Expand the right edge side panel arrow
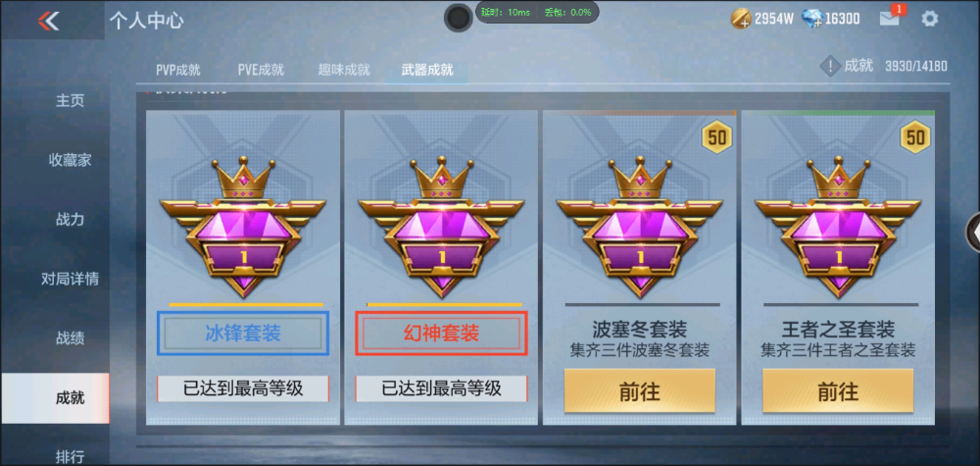The height and width of the screenshot is (466, 980). click(x=974, y=233)
